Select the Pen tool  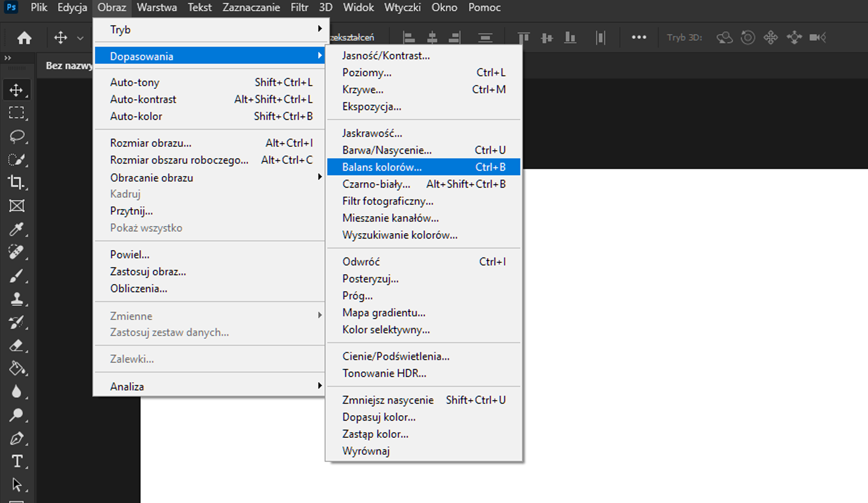(16, 438)
